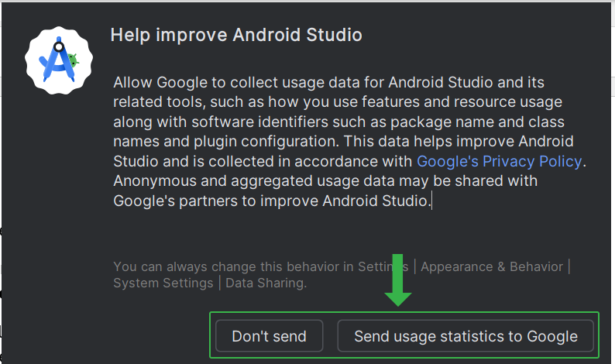The width and height of the screenshot is (615, 364).
Task: Click the green Android head on logo
Action: pos(73,60)
